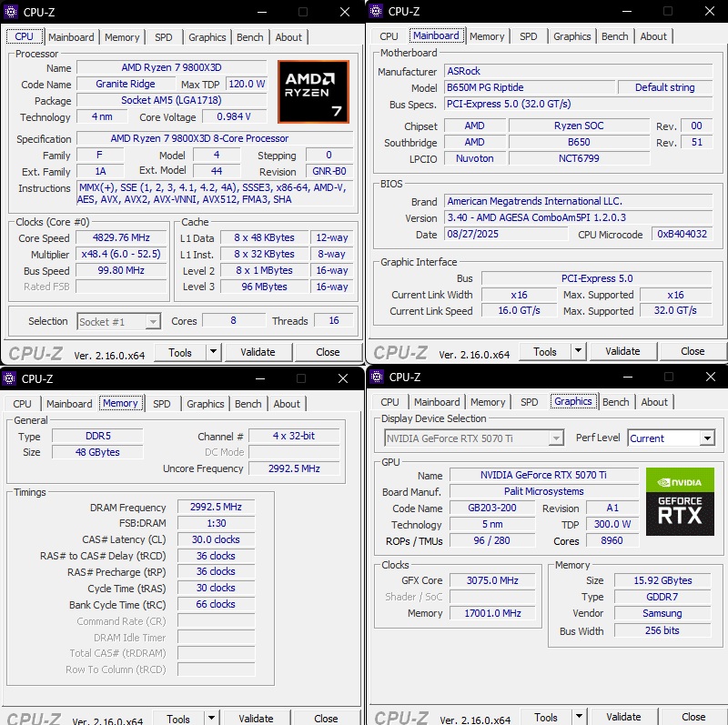Select SPD tab in the Memory window

162,404
